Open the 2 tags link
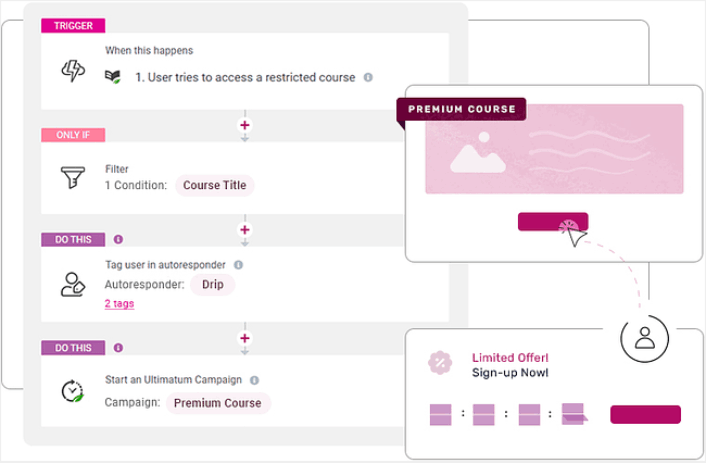Image resolution: width=706 pixels, height=463 pixels. (x=119, y=303)
